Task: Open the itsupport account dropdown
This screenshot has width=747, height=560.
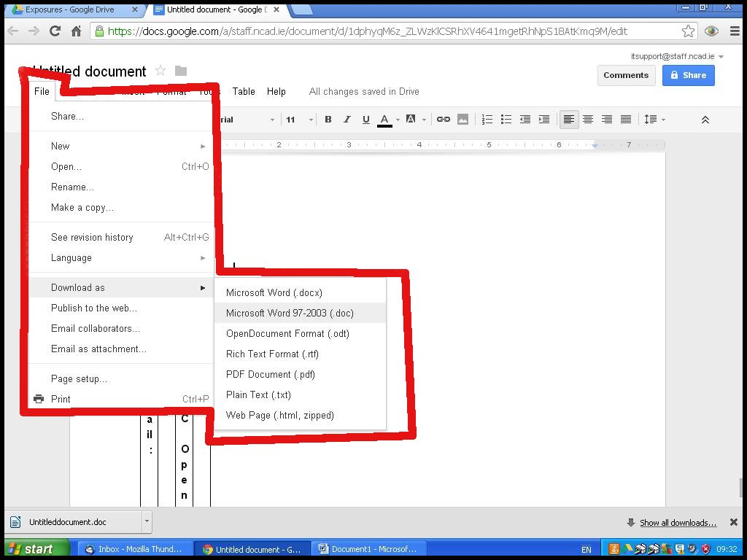Action: (677, 56)
